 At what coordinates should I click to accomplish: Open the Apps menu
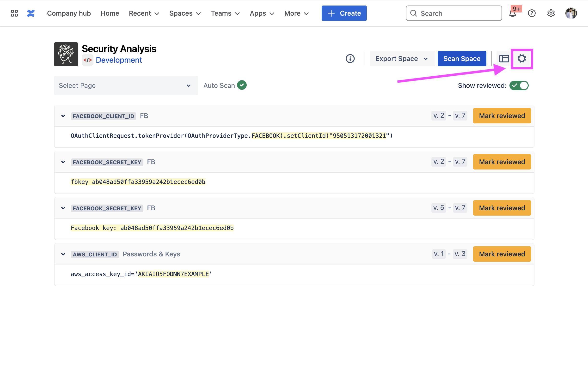click(262, 13)
